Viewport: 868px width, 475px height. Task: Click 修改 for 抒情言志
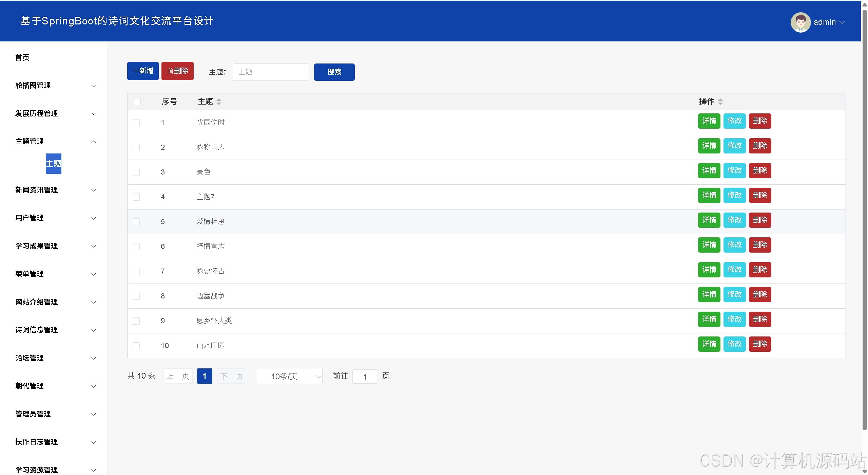click(x=735, y=245)
